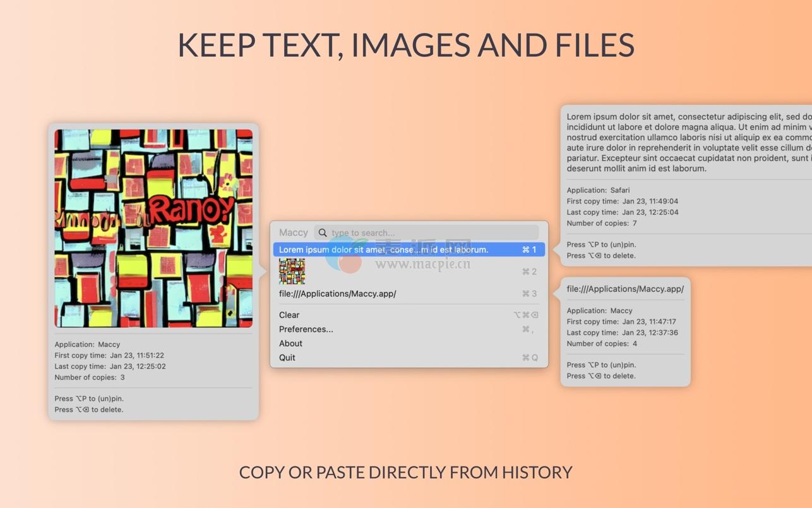Clear the clipboard history

(289, 315)
